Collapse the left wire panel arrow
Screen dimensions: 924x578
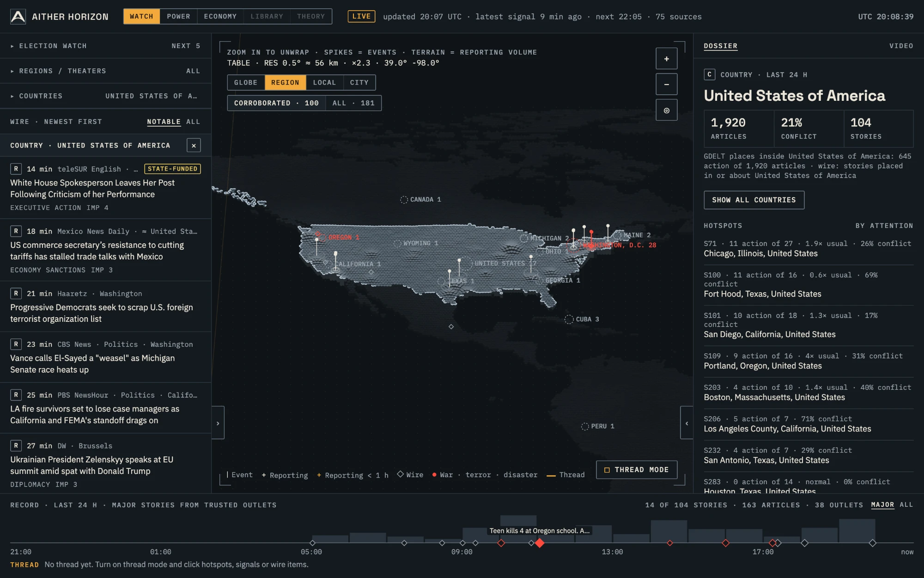pyautogui.click(x=218, y=423)
